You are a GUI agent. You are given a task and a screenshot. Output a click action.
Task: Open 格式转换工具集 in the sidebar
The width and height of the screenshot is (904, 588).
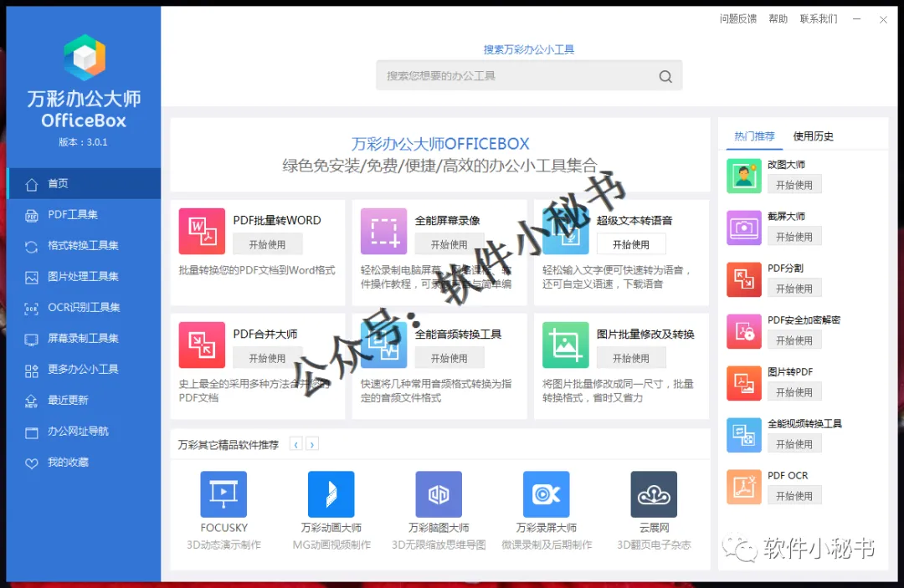tap(85, 245)
